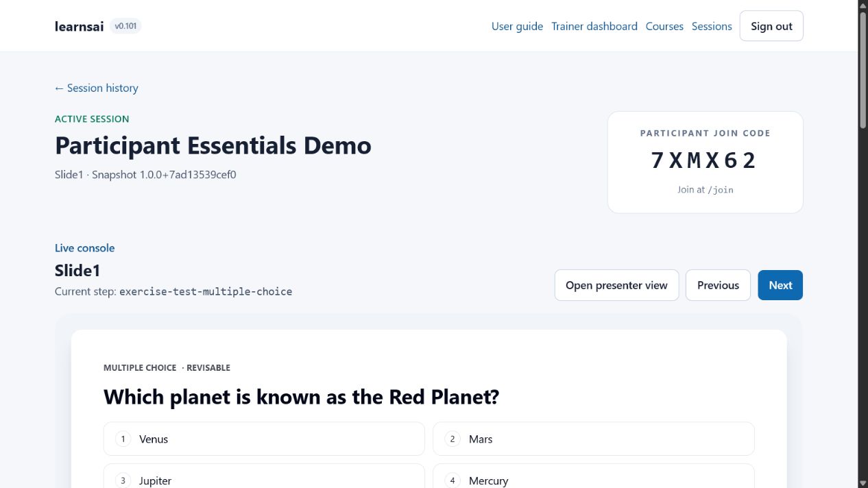Click the exercise-test-multiple-choice step name
Viewport: 868px width, 488px height.
click(206, 291)
